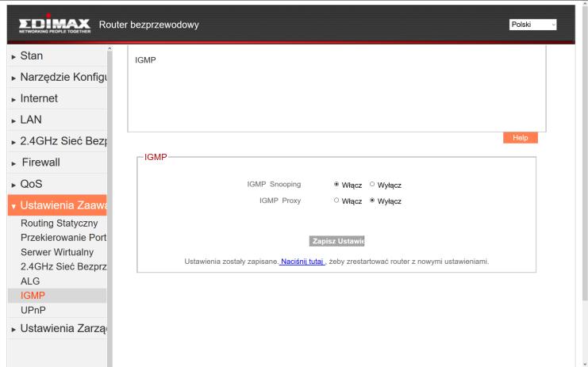This screenshot has width=588, height=367.
Task: Expand the Ustawienia Zarządzania section
Action: [57, 328]
